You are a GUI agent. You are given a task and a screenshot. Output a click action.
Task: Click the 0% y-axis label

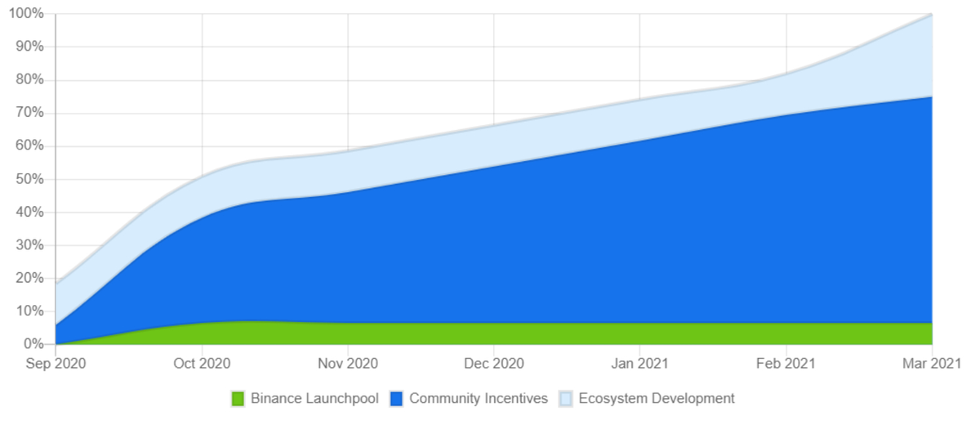tap(33, 344)
